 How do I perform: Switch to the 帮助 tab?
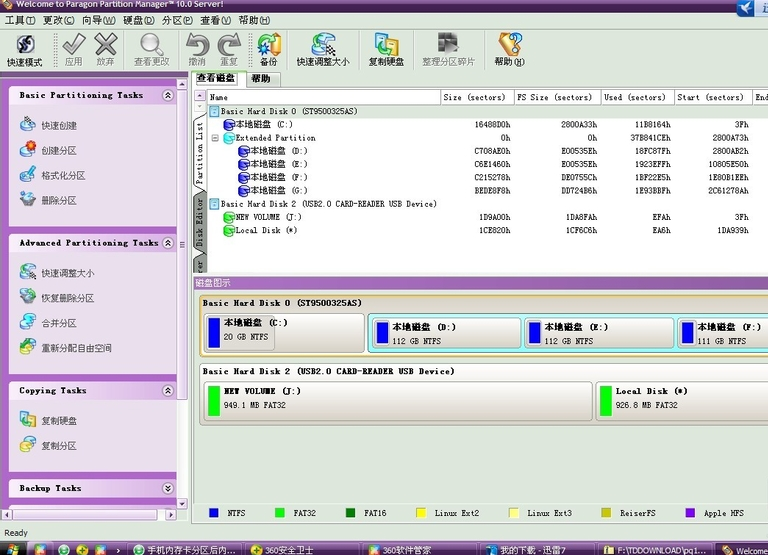pos(260,78)
